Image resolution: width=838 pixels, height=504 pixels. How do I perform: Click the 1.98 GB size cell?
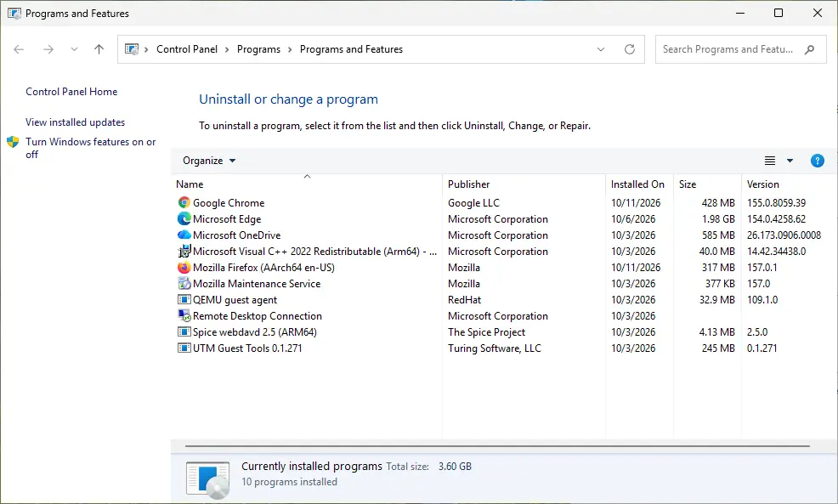pos(718,218)
